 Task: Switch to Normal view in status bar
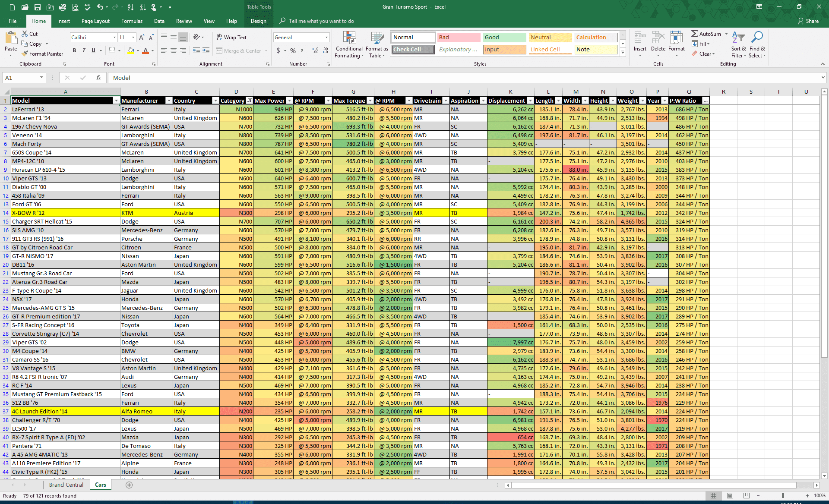tap(713, 495)
